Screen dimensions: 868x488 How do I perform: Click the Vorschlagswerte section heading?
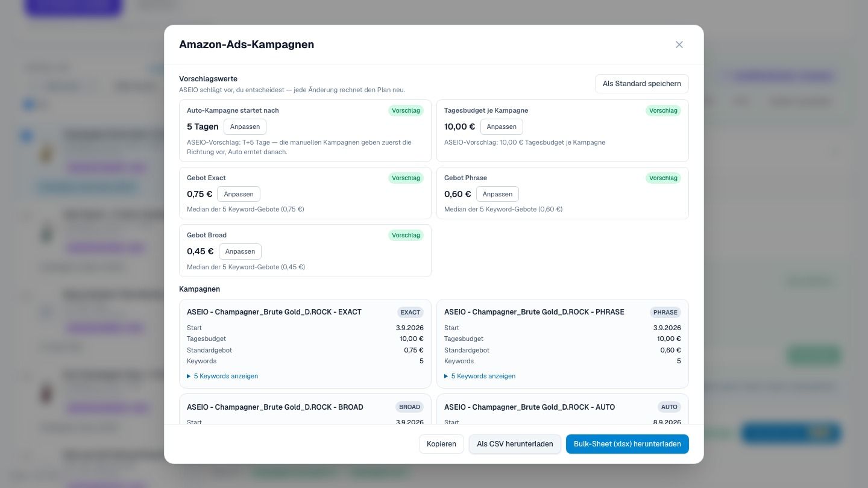click(x=208, y=79)
